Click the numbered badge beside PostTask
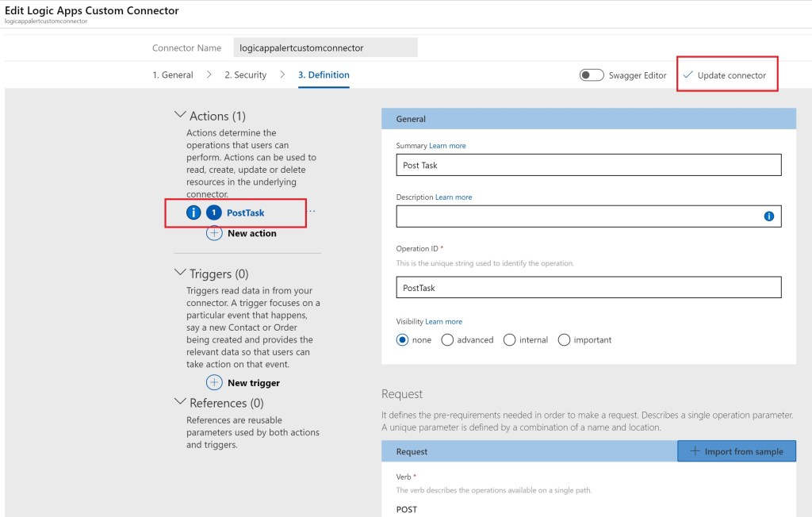Viewport: 812px width, 517px height. (214, 213)
